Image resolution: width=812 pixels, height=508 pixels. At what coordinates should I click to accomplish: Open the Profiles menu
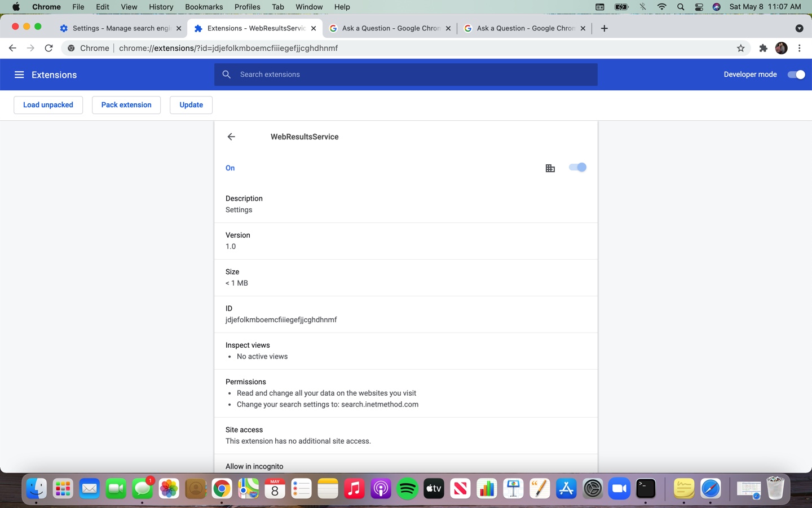[248, 7]
